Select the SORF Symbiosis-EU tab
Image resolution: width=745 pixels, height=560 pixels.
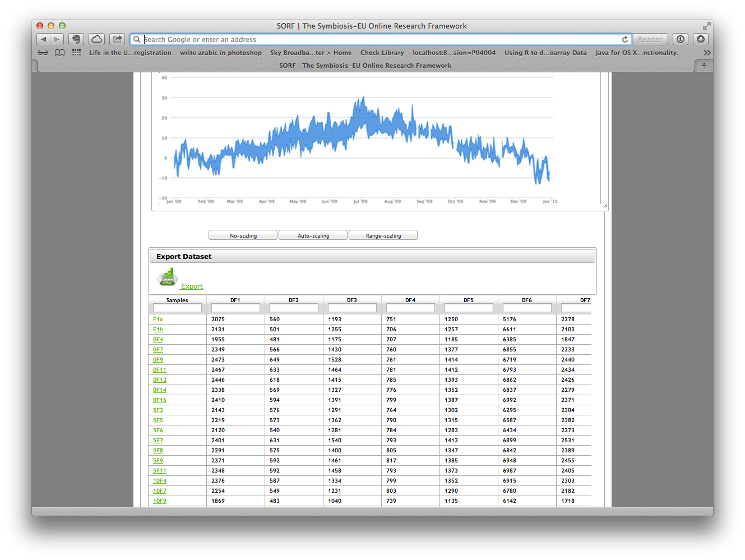point(365,66)
